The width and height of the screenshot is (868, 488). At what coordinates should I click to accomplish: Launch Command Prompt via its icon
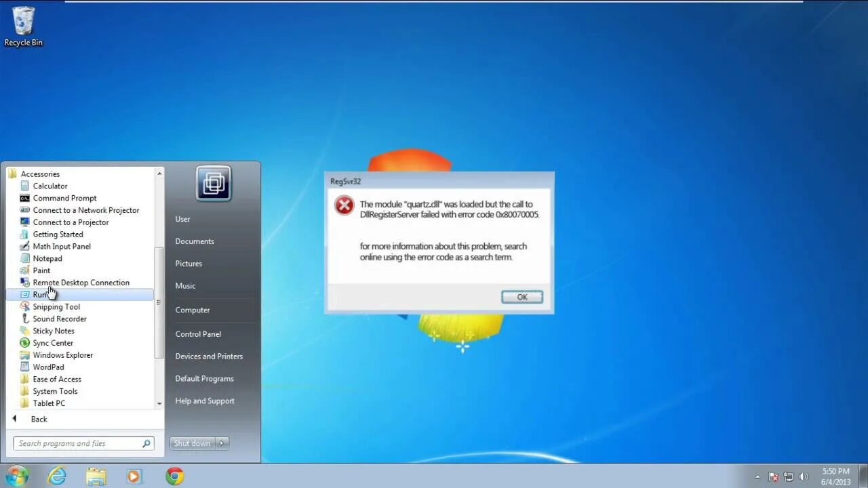(x=25, y=198)
